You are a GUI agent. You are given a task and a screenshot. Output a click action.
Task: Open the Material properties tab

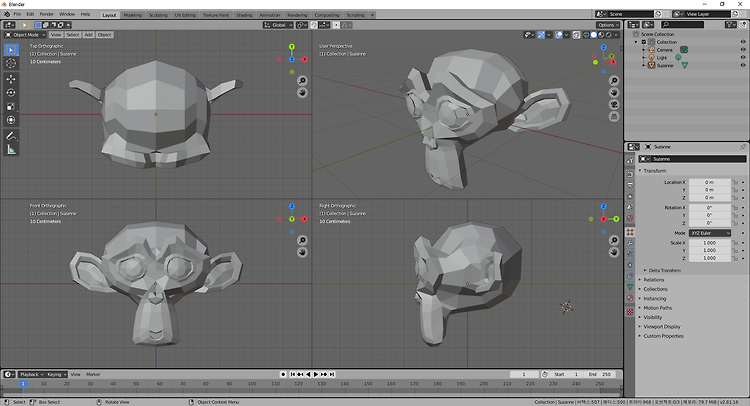(630, 298)
